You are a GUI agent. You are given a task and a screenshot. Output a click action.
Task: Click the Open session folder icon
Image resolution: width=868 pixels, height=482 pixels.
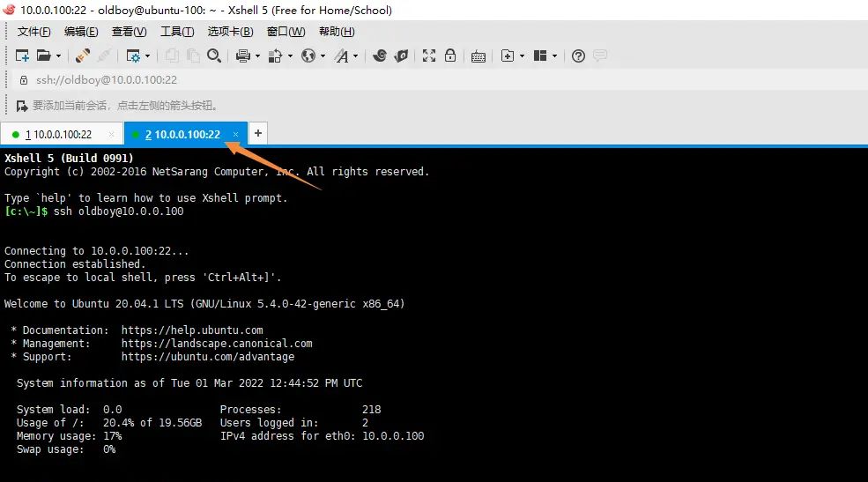pyautogui.click(x=44, y=56)
